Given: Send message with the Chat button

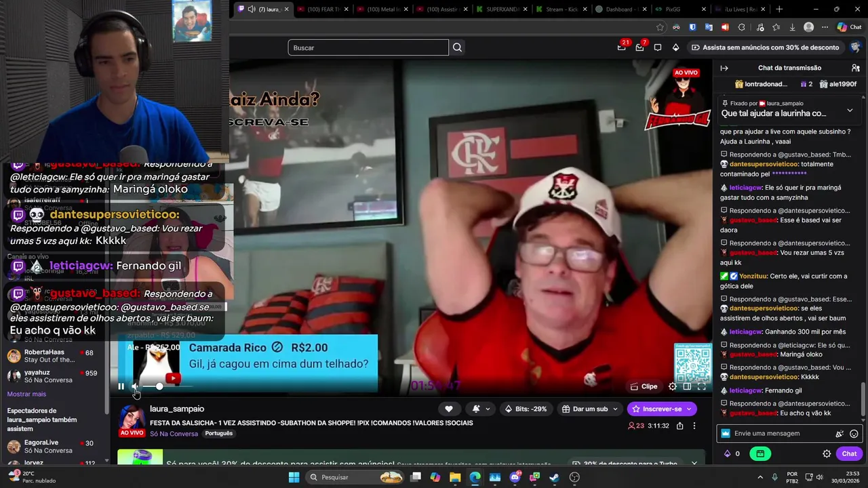Looking at the screenshot, I should pos(849,453).
